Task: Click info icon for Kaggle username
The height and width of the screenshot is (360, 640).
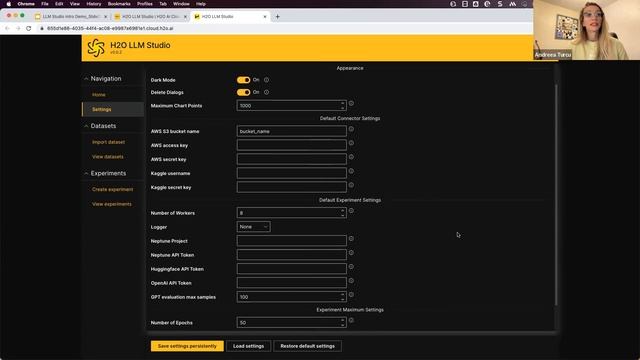Action: (x=351, y=171)
